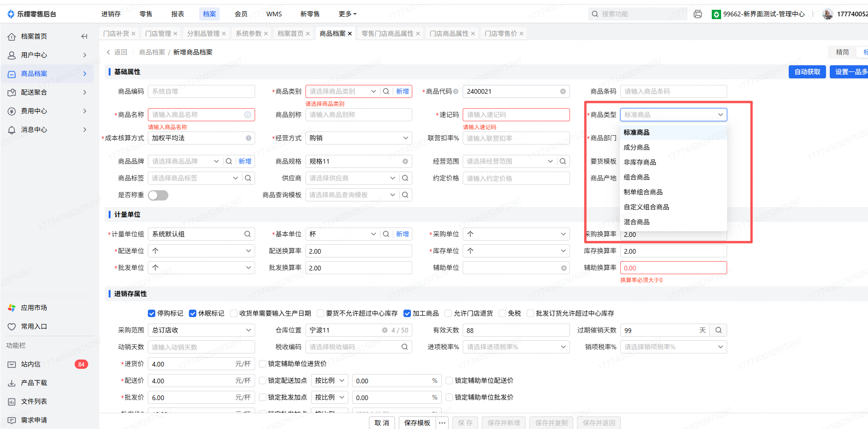Select 非库存商品 from the product type list
Screen dimensions: 868x429
click(x=639, y=162)
